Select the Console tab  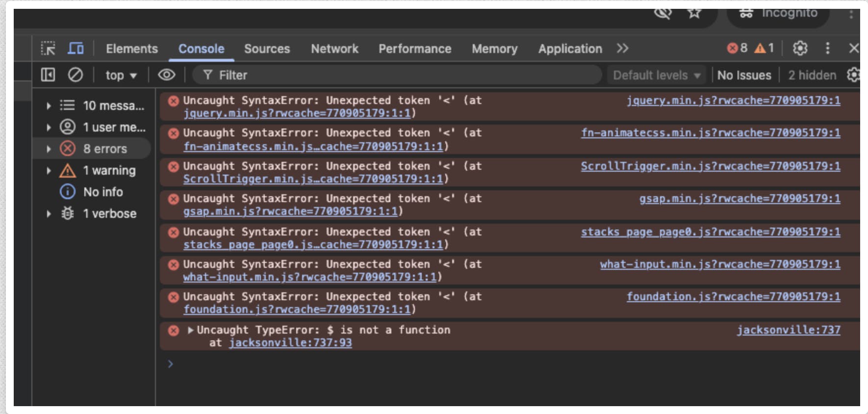201,49
